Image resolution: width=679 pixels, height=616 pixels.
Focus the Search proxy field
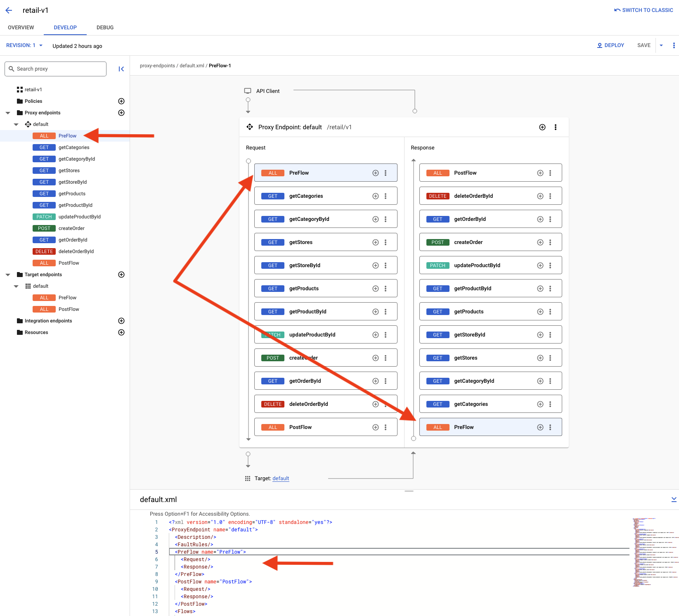(x=55, y=69)
